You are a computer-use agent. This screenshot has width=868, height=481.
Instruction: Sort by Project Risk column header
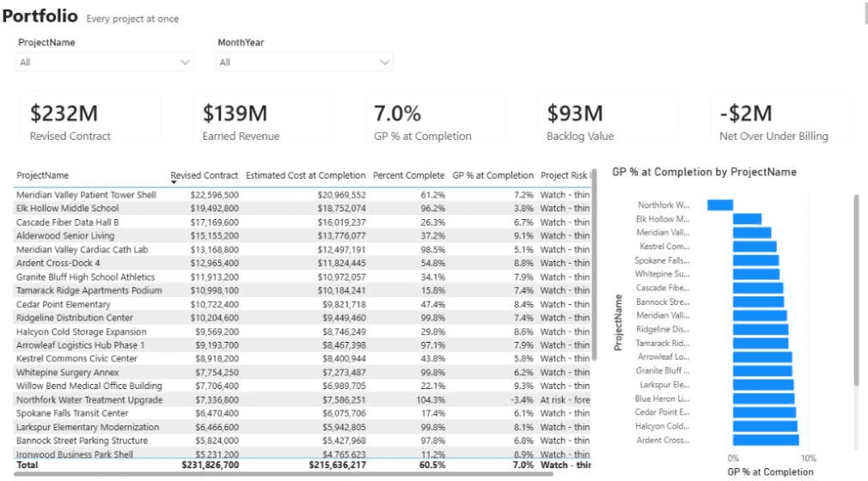565,175
